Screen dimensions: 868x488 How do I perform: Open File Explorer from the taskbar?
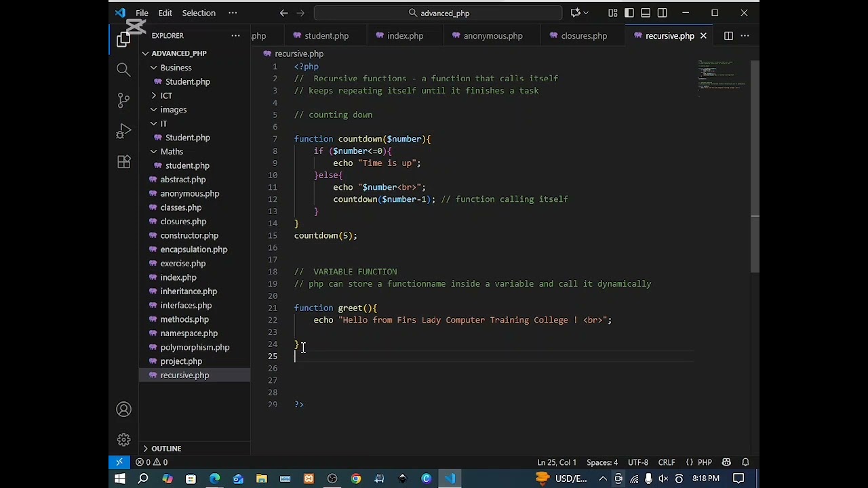(x=261, y=479)
